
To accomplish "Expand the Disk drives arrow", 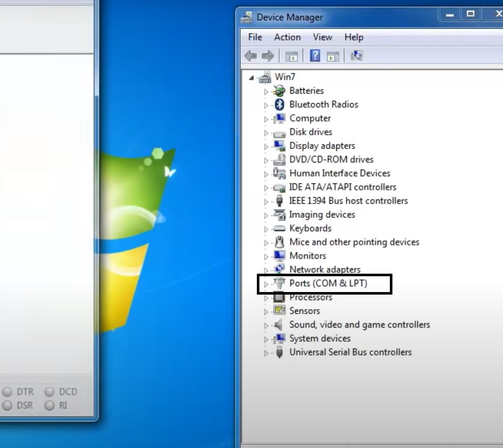I will tap(266, 133).
